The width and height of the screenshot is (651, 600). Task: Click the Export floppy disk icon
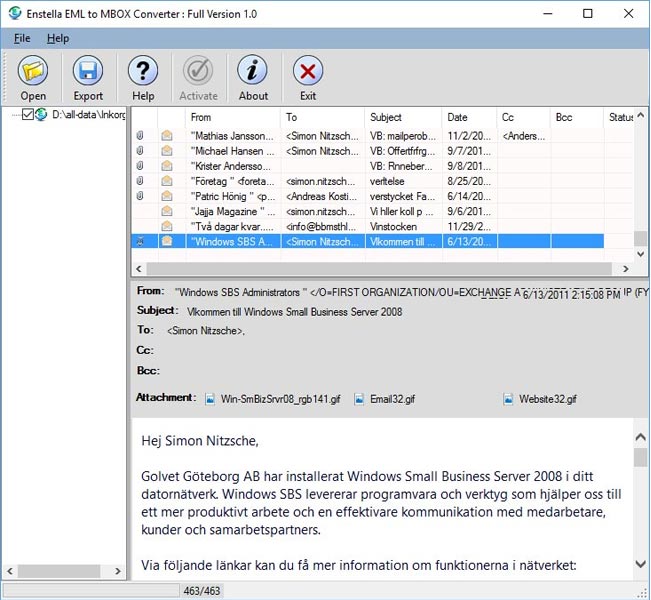coord(88,71)
